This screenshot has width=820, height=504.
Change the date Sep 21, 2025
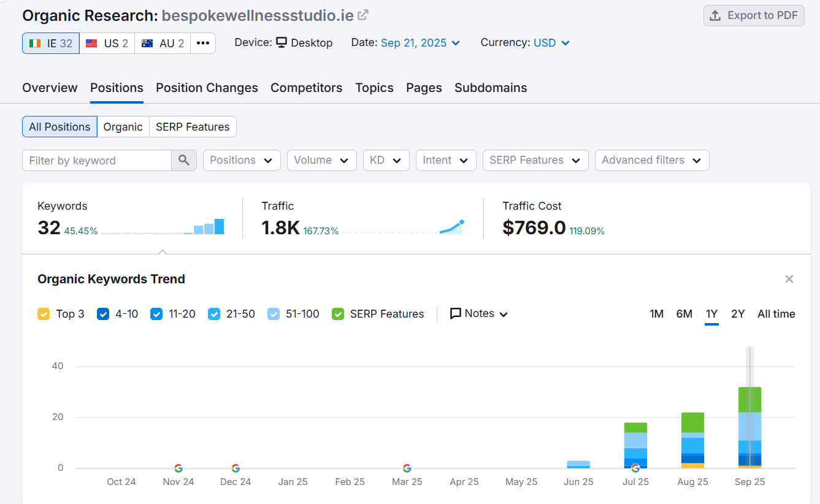click(420, 43)
